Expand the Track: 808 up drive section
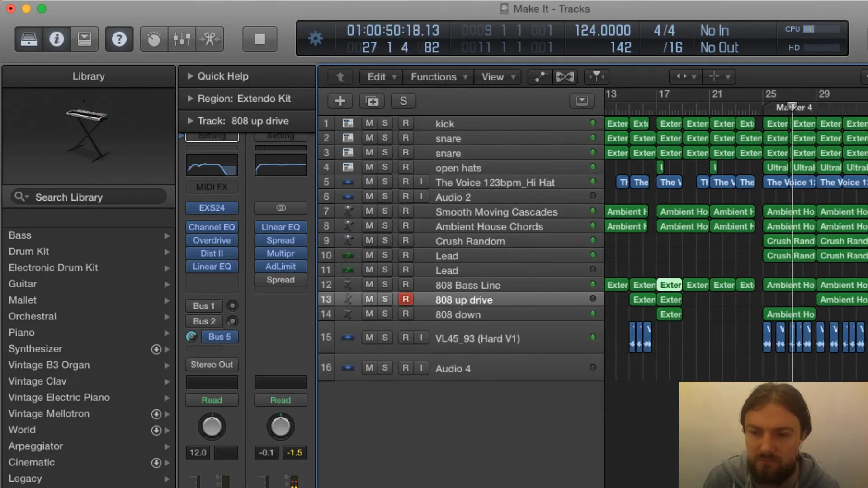Screen dimensions: 868x488 click(x=190, y=121)
